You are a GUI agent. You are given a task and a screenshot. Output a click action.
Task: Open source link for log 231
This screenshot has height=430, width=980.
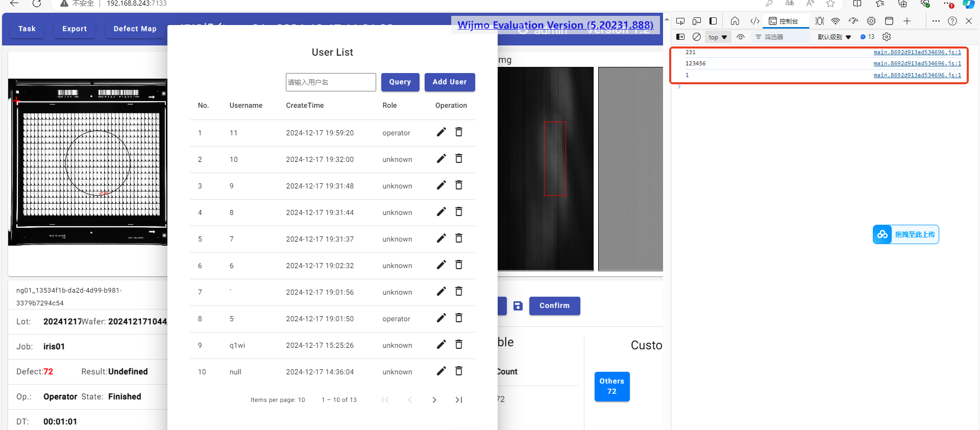917,52
